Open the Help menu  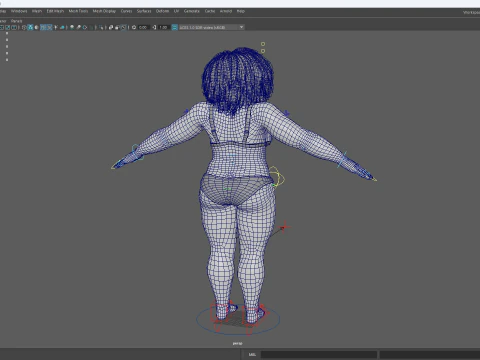click(241, 11)
